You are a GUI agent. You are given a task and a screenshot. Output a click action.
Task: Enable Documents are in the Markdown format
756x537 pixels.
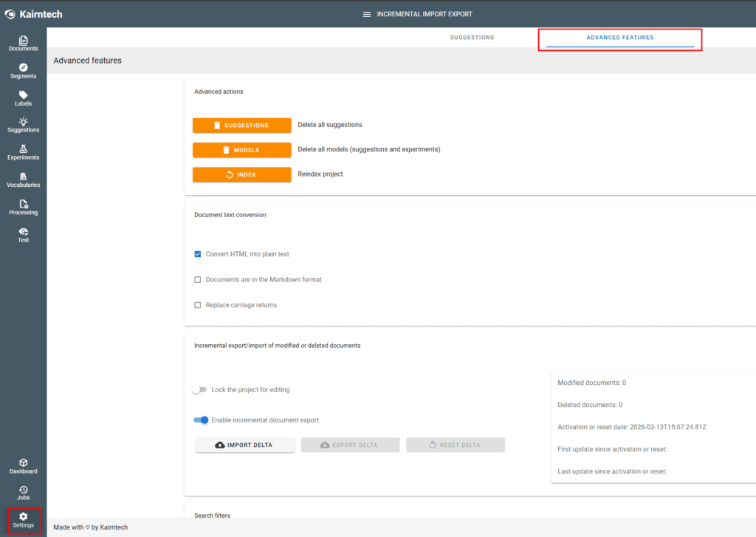pyautogui.click(x=198, y=280)
